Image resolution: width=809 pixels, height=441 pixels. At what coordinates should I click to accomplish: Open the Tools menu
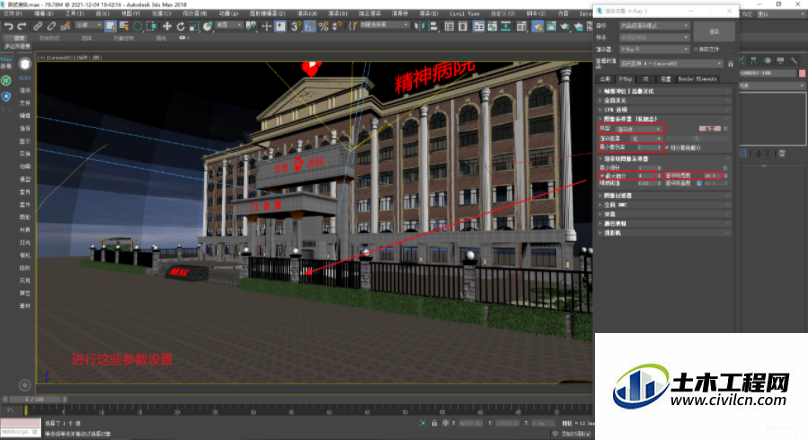click(74, 13)
